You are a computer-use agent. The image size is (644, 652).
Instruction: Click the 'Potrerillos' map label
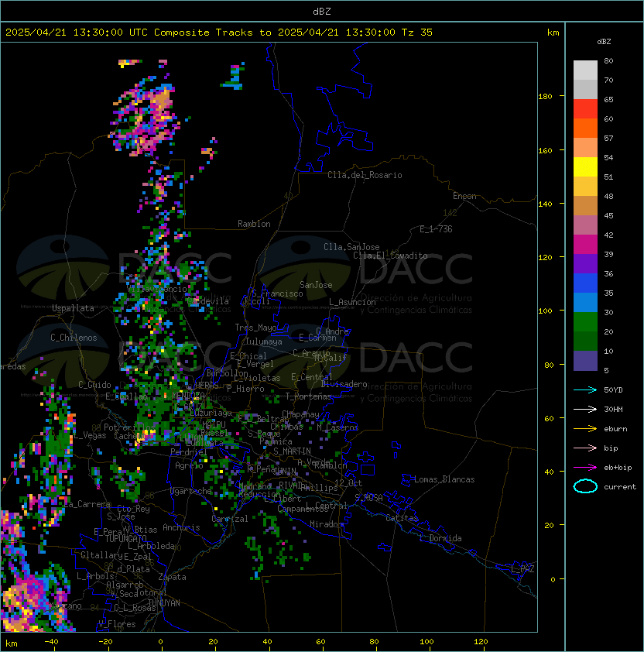pyautogui.click(x=129, y=427)
